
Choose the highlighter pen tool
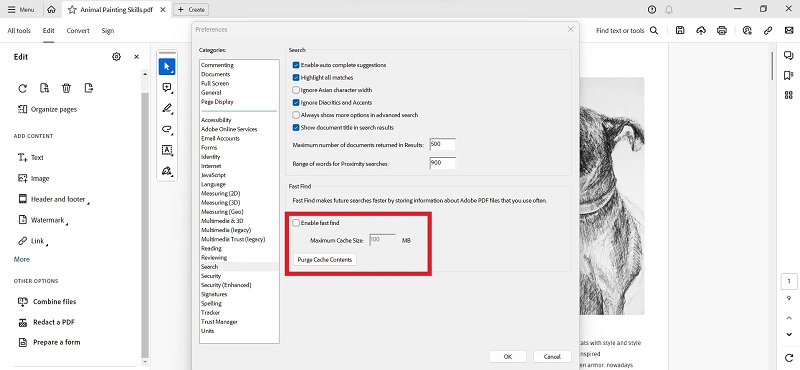click(167, 108)
